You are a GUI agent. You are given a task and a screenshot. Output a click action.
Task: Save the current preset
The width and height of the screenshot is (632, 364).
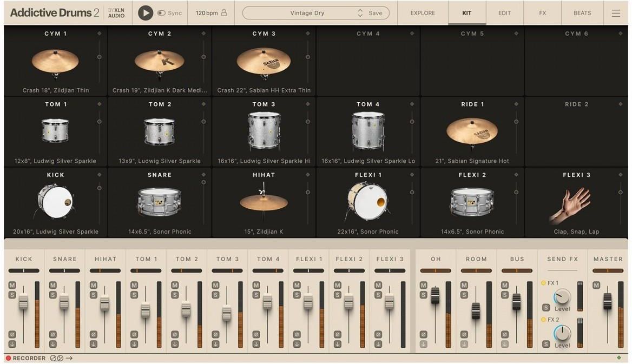(x=376, y=13)
